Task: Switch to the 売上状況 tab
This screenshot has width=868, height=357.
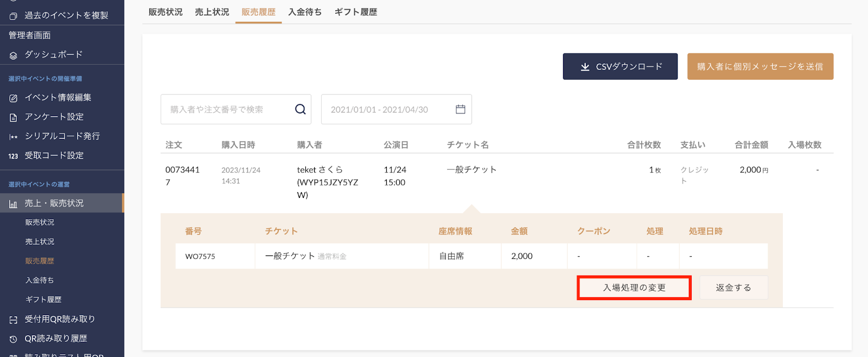Action: 212,12
